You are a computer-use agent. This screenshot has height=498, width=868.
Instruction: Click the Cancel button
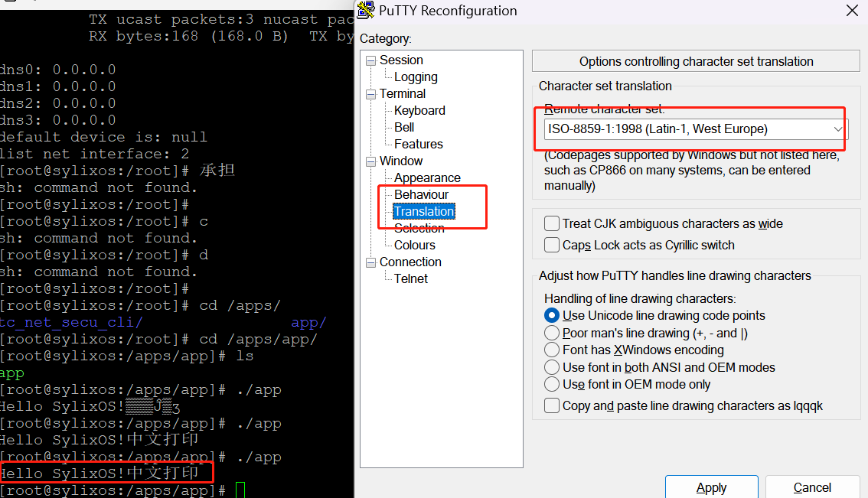[812, 487]
